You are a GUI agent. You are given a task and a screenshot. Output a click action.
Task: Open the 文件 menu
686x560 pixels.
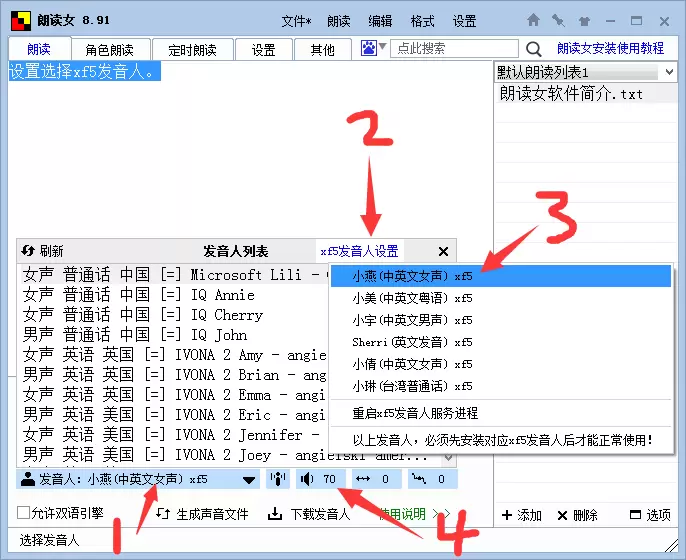tap(296, 21)
